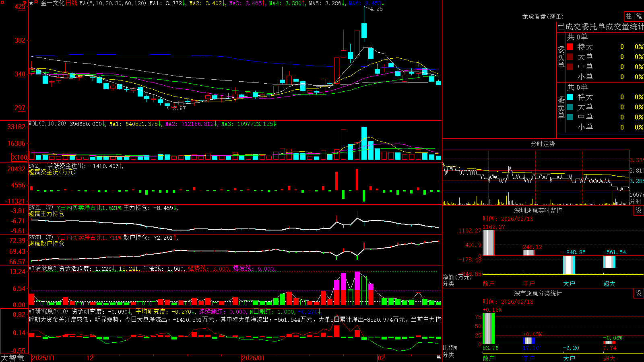The height and width of the screenshot is (362, 644).
Task: Click the 已成交委托单成交量统计 header
Action: click(x=601, y=27)
